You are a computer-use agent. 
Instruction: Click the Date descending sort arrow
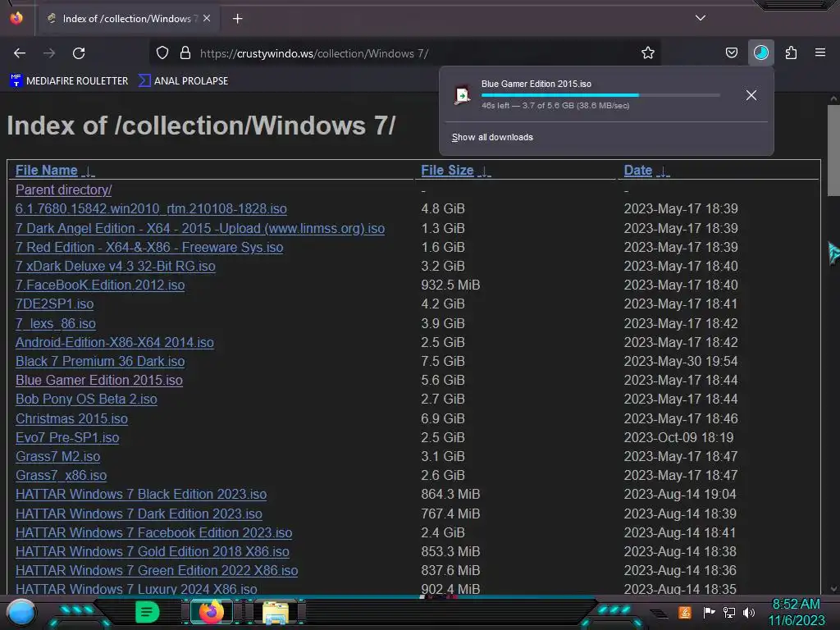coord(663,171)
